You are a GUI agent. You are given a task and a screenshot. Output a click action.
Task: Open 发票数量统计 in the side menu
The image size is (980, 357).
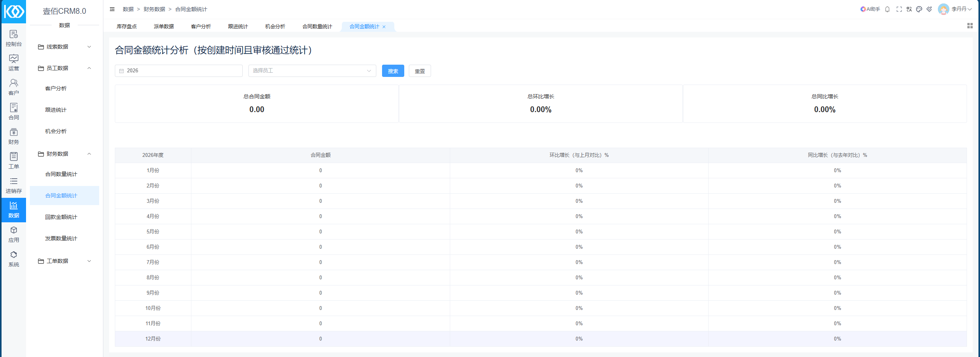(64, 238)
